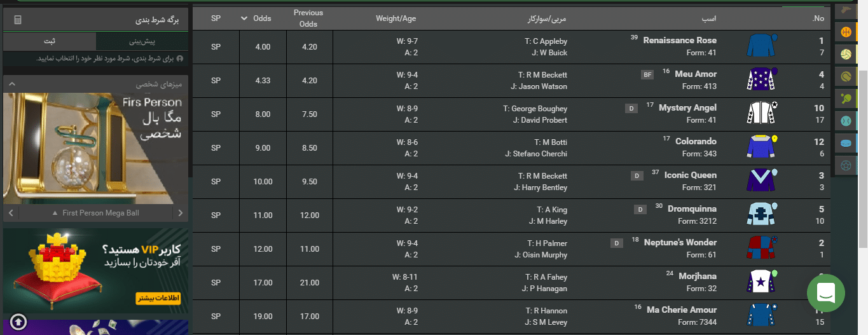Open the basketball sport icon
The height and width of the screenshot is (335, 868).
click(x=846, y=32)
